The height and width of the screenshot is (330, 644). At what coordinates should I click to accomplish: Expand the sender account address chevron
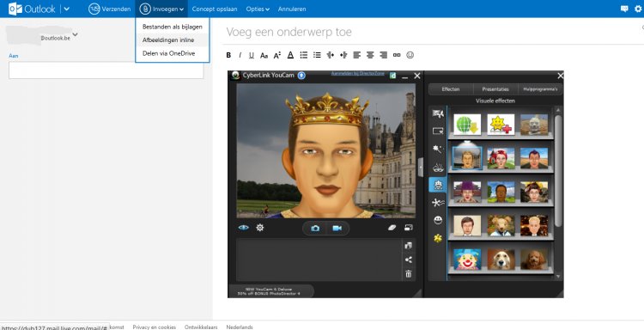76,35
